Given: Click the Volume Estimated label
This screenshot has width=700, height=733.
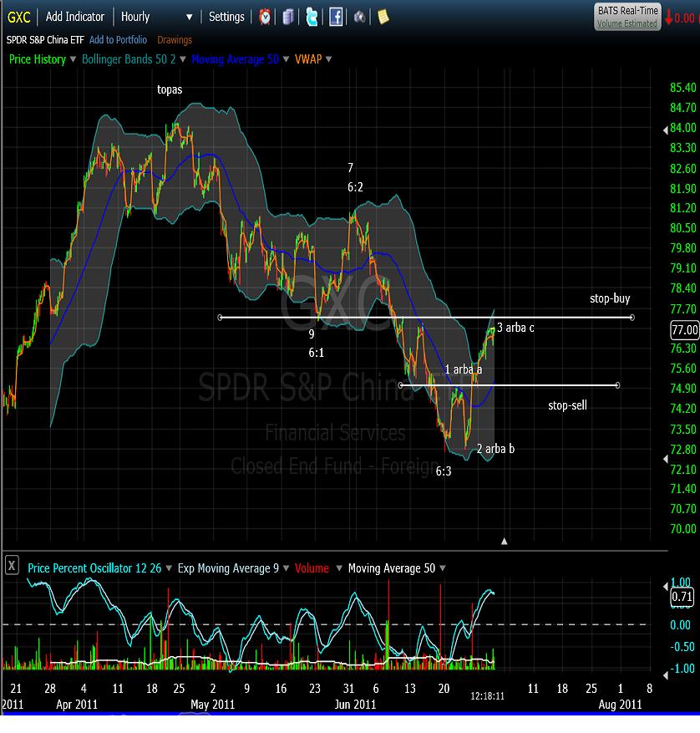Looking at the screenshot, I should coord(627,24).
